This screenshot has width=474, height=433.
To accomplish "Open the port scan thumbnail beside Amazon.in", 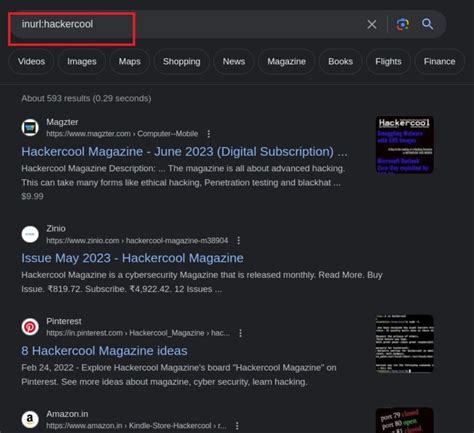I will tap(405, 420).
